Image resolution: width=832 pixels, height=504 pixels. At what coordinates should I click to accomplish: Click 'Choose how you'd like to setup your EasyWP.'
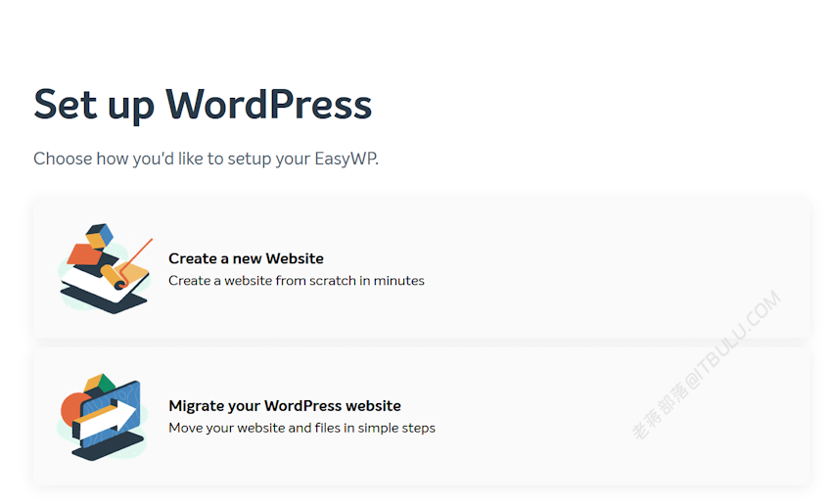[206, 159]
